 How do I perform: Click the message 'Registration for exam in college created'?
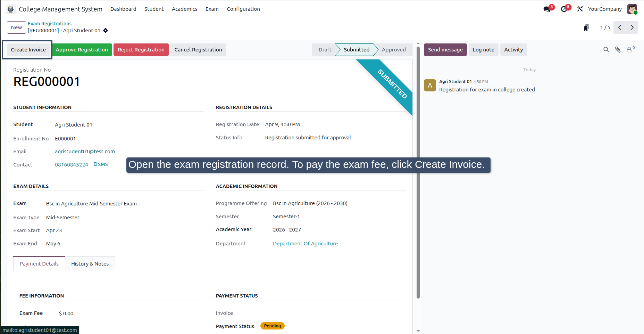(487, 90)
